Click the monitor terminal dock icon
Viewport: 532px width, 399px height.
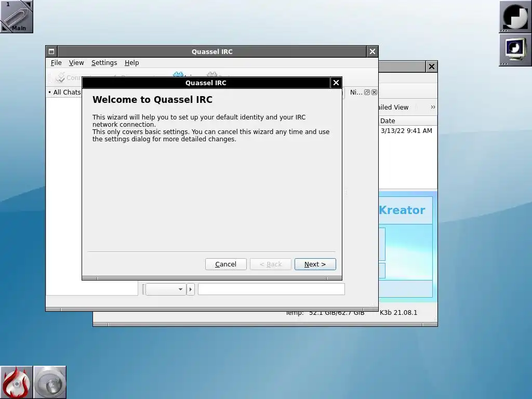[515, 50]
